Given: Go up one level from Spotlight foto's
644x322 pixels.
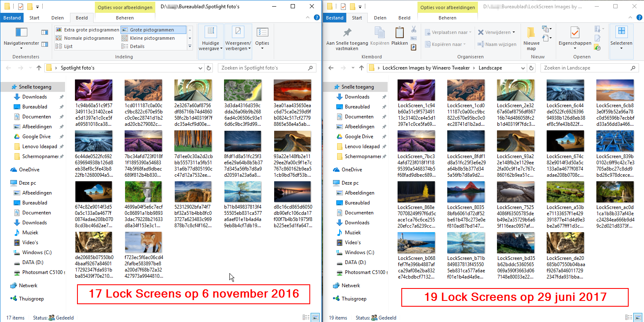Looking at the screenshot, I should 39,68.
